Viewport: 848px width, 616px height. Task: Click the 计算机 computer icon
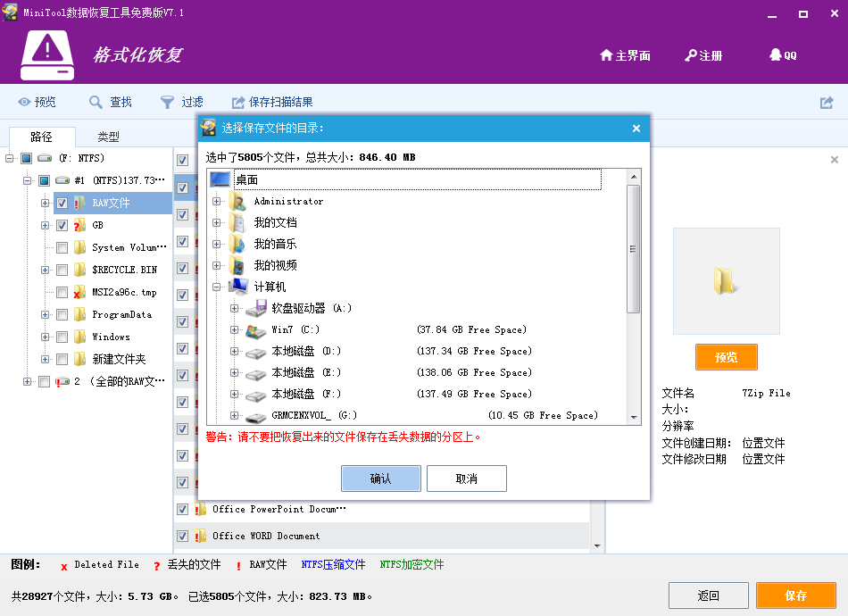pos(238,287)
